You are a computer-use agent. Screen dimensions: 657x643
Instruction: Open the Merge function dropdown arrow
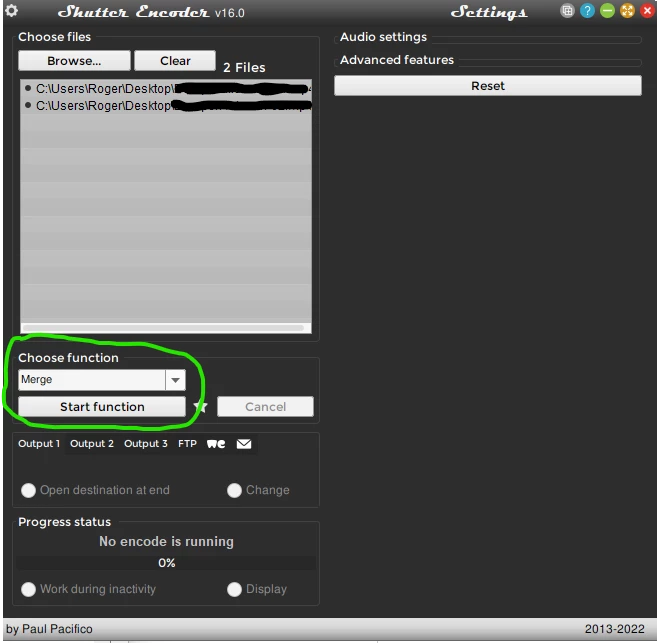coord(176,380)
